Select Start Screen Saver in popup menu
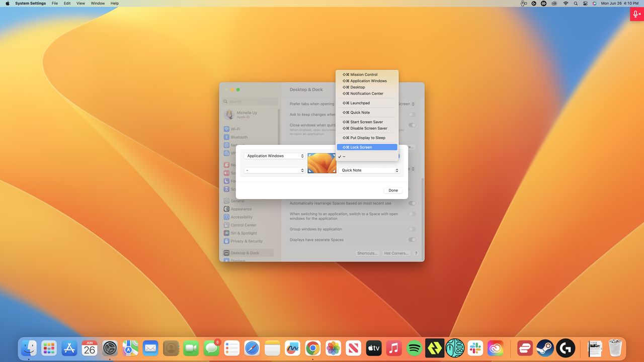The image size is (644, 362). click(x=367, y=122)
